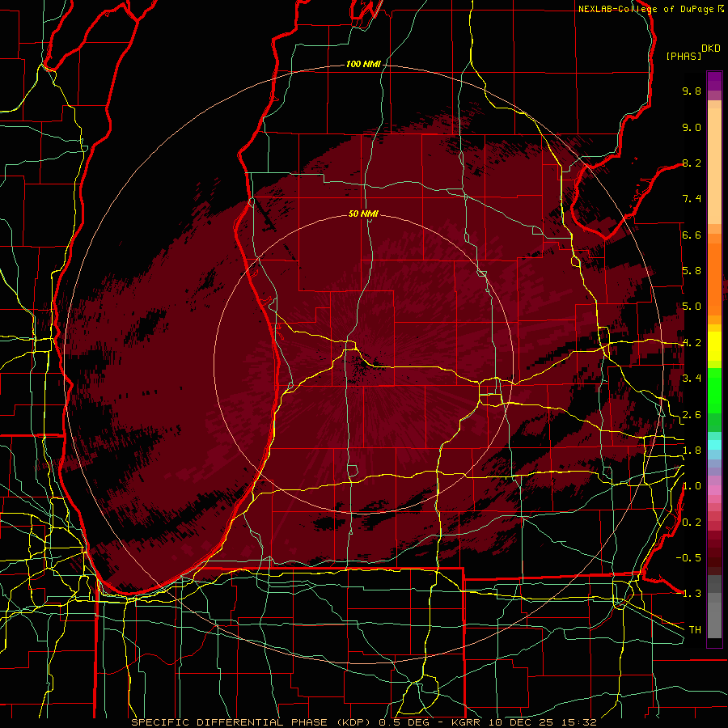Click the 100 NMI range ring label
The width and height of the screenshot is (728, 728).
point(363,64)
